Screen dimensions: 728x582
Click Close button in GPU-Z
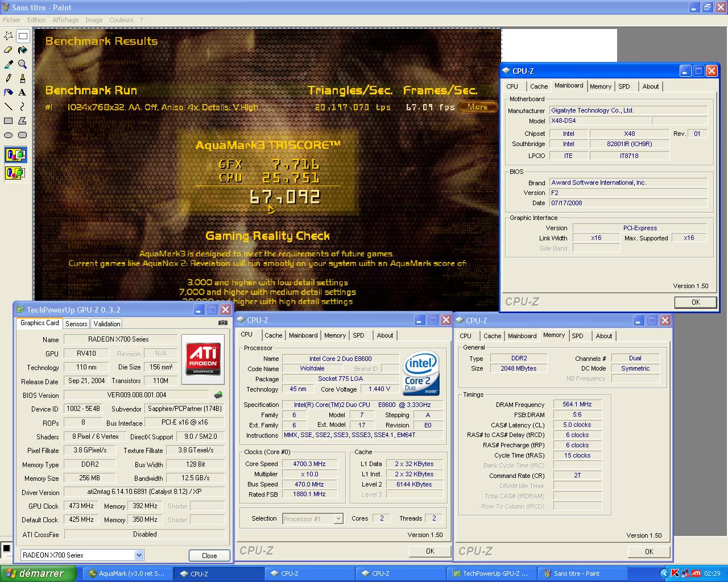click(209, 555)
